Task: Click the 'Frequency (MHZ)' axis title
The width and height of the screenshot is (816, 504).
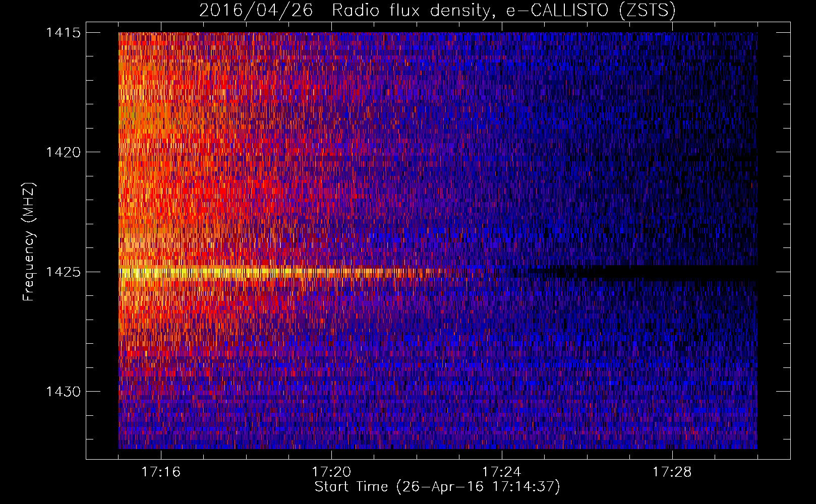Action: point(29,241)
